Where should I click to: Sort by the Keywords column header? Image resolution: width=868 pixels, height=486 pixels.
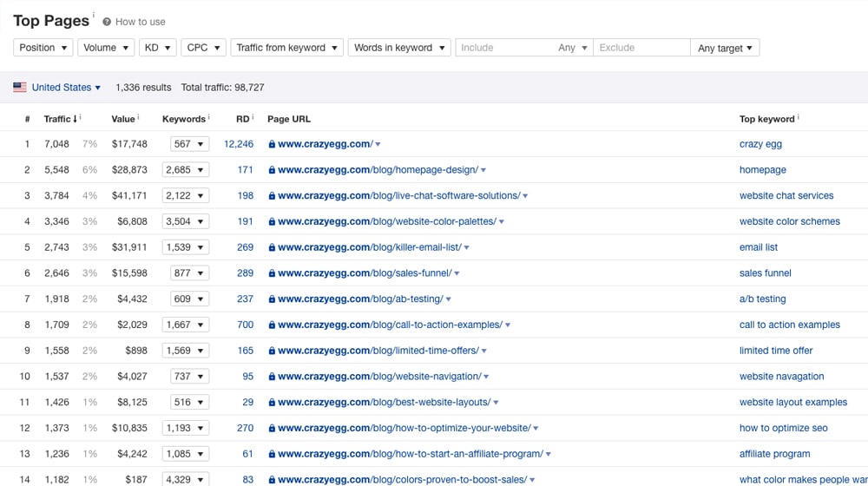184,119
